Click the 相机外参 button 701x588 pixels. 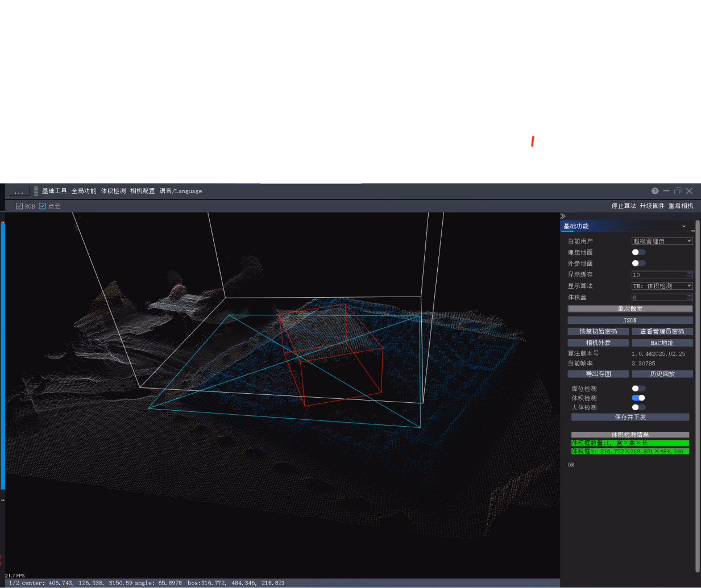(x=598, y=343)
